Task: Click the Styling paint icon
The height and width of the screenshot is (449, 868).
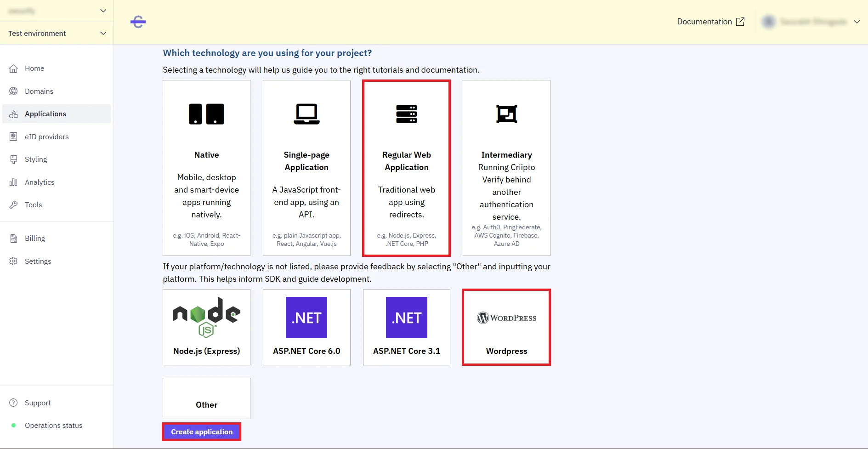Action: [x=13, y=159]
